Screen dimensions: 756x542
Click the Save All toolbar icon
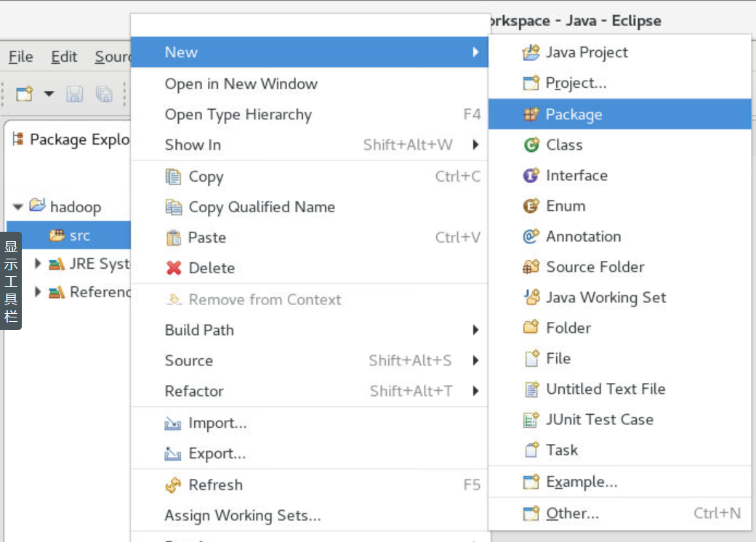pos(104,94)
